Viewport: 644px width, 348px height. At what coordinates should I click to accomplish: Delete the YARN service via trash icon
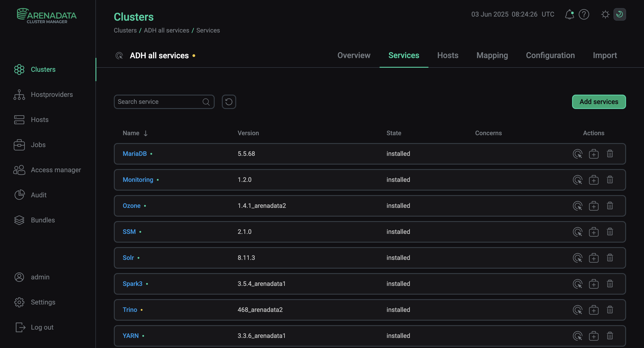pos(610,336)
